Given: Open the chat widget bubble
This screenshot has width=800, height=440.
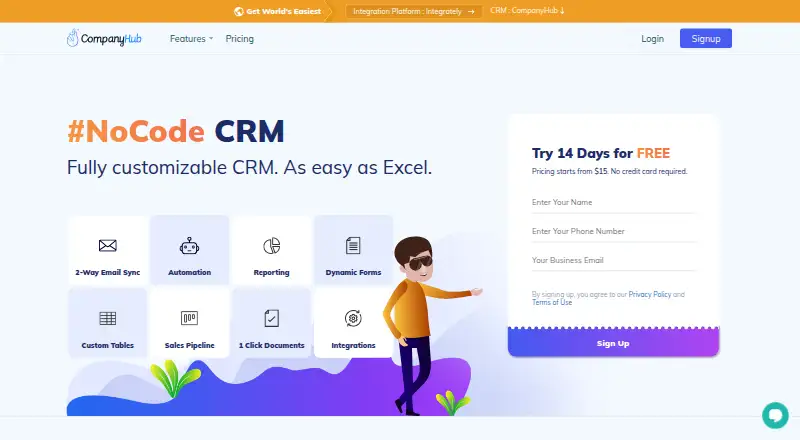Looking at the screenshot, I should tap(775, 415).
